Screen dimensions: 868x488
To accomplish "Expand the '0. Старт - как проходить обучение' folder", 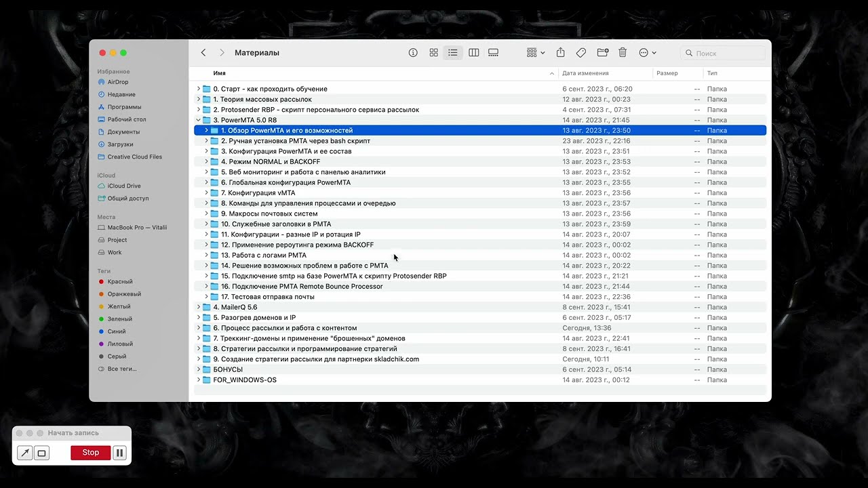I will (199, 89).
